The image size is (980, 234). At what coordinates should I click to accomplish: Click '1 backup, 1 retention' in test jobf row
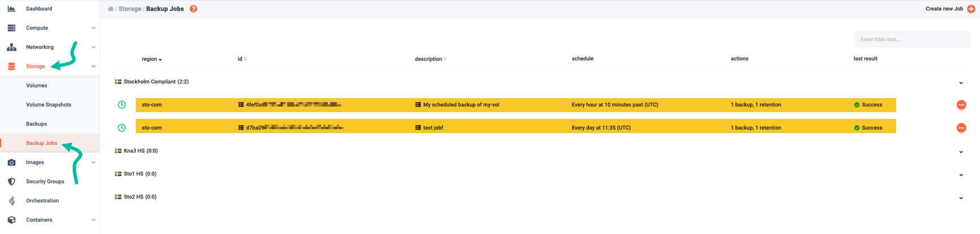756,128
